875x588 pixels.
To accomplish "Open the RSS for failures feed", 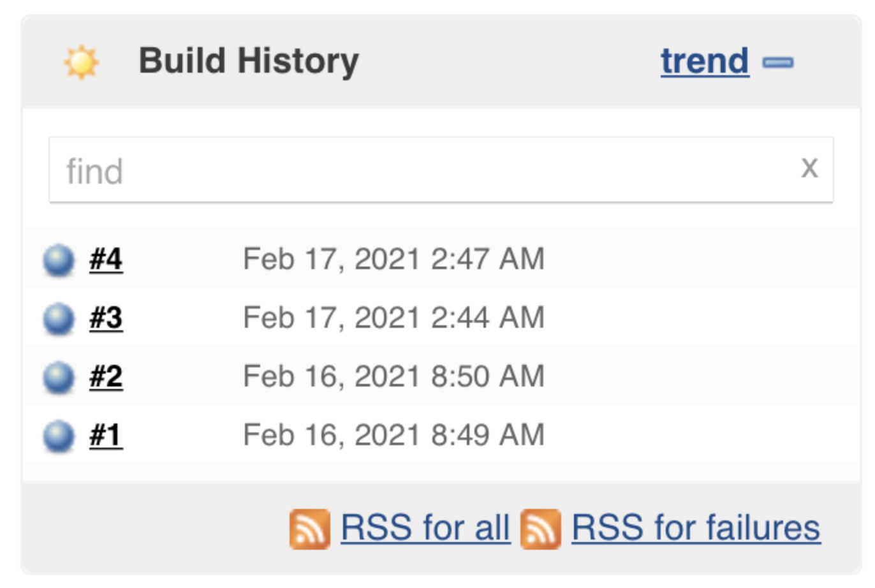I will [696, 528].
